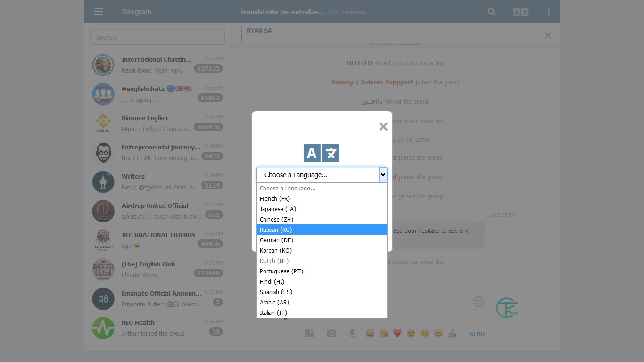Image resolution: width=644 pixels, height=362 pixels.
Task: Select Korean (KO) from language list
Action: [322, 250]
